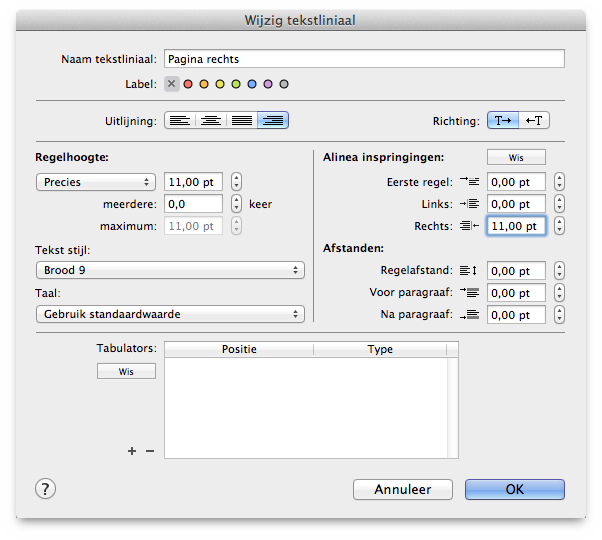
Task: Choose left-to-right text direction
Action: click(x=503, y=121)
